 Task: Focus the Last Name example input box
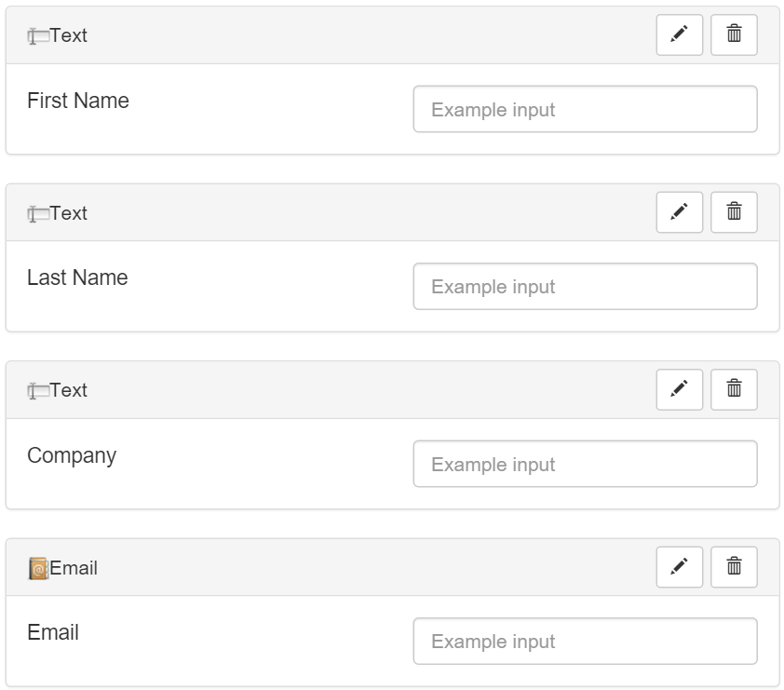(x=585, y=287)
